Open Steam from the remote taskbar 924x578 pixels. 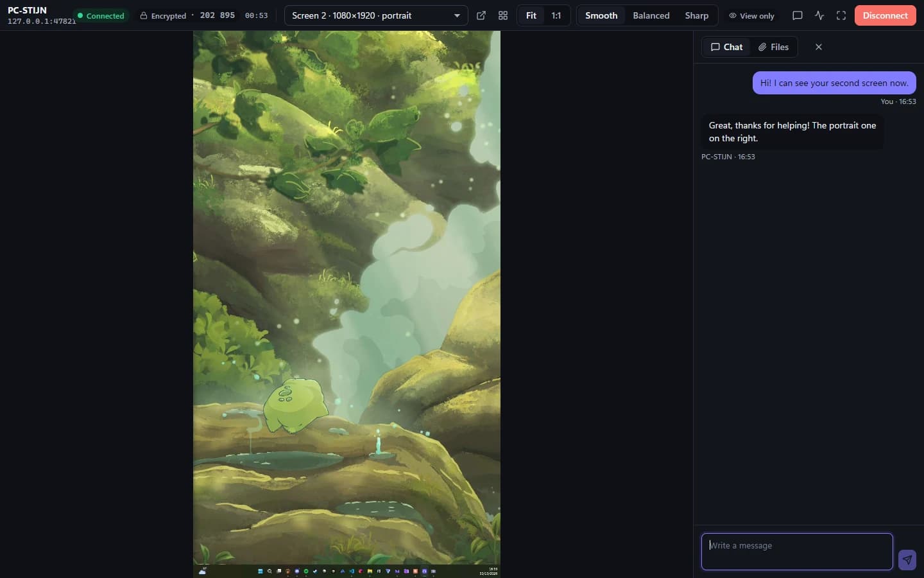pos(315,571)
